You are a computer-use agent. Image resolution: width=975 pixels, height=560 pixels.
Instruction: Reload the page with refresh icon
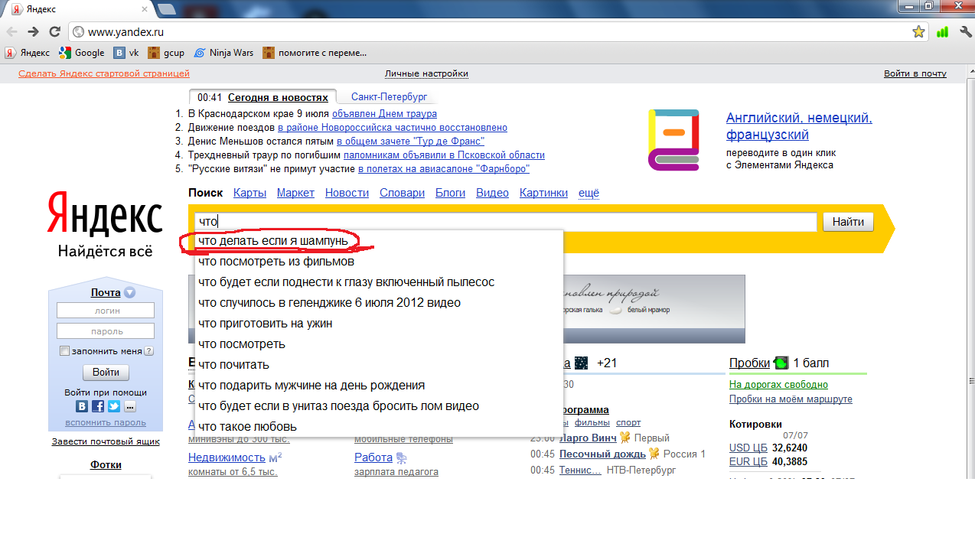pyautogui.click(x=54, y=31)
